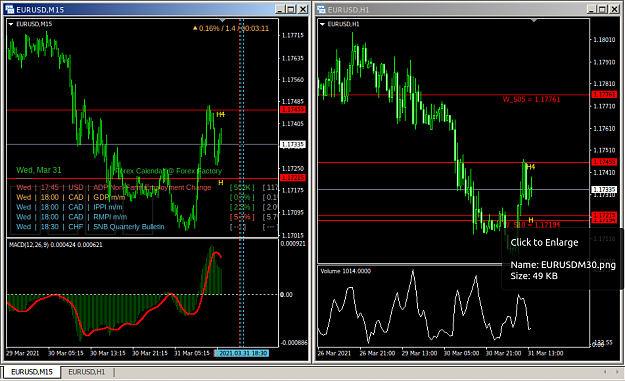Click the tooltip file name EURUSDM30.png
The width and height of the screenshot is (625, 381).
click(x=578, y=265)
